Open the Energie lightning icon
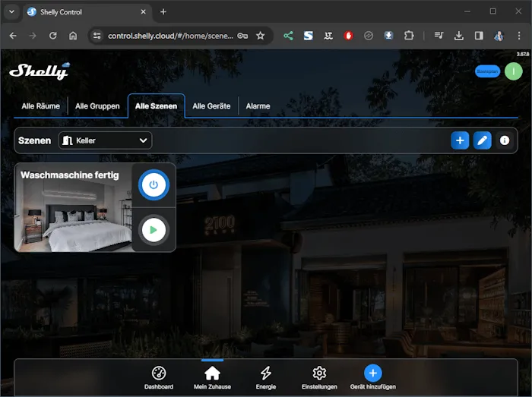This screenshot has height=397, width=532. tap(266, 377)
